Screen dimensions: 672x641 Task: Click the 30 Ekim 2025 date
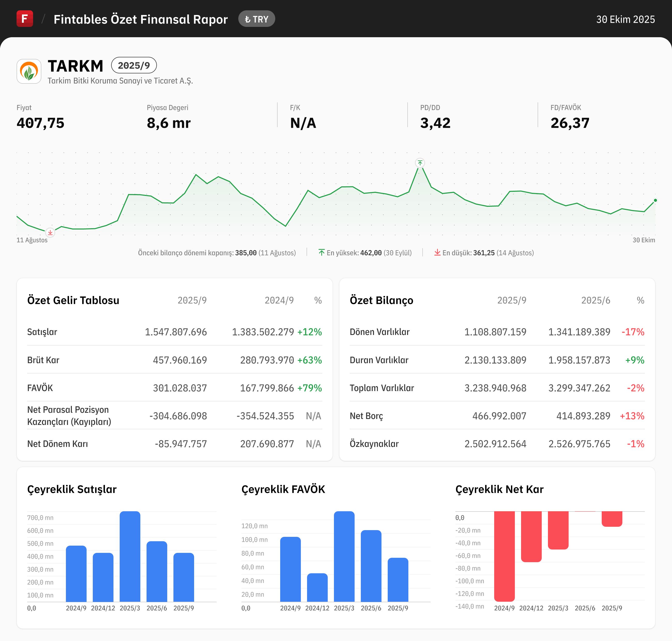625,19
